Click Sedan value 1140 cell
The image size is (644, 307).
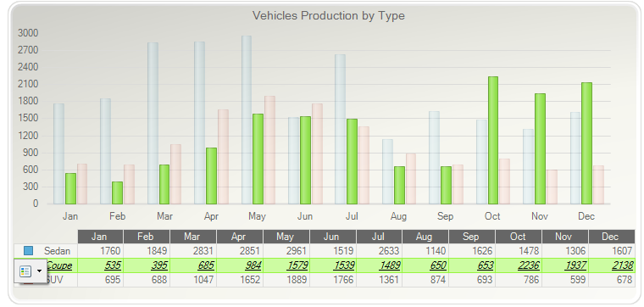tap(425, 251)
